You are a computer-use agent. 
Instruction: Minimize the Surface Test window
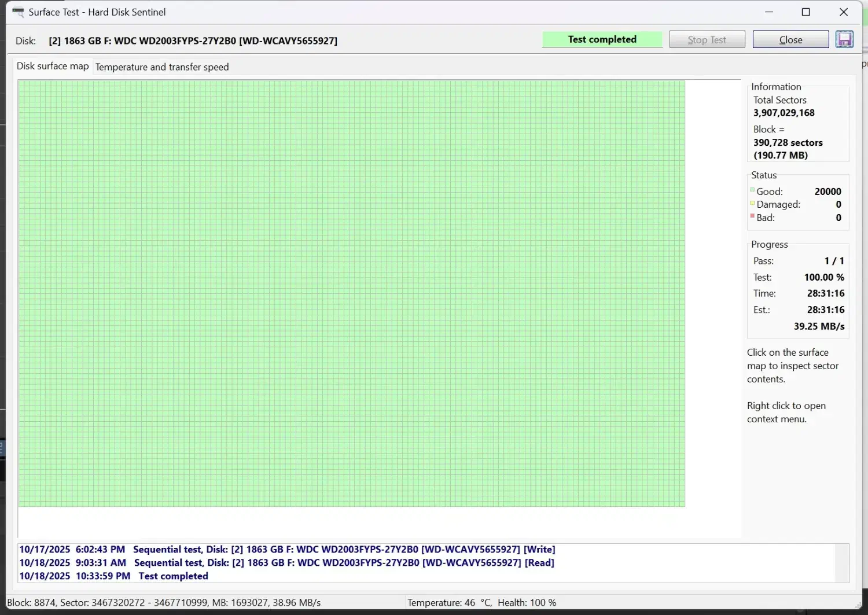click(769, 12)
